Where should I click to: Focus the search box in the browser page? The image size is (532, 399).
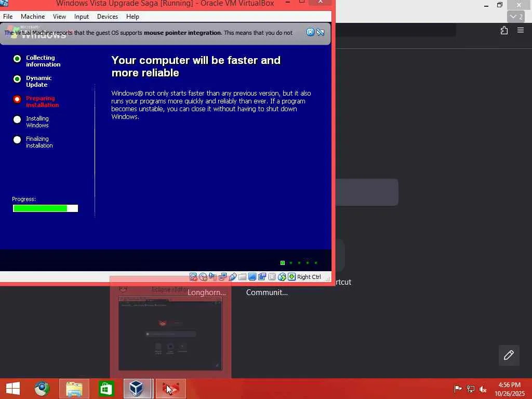point(367,192)
